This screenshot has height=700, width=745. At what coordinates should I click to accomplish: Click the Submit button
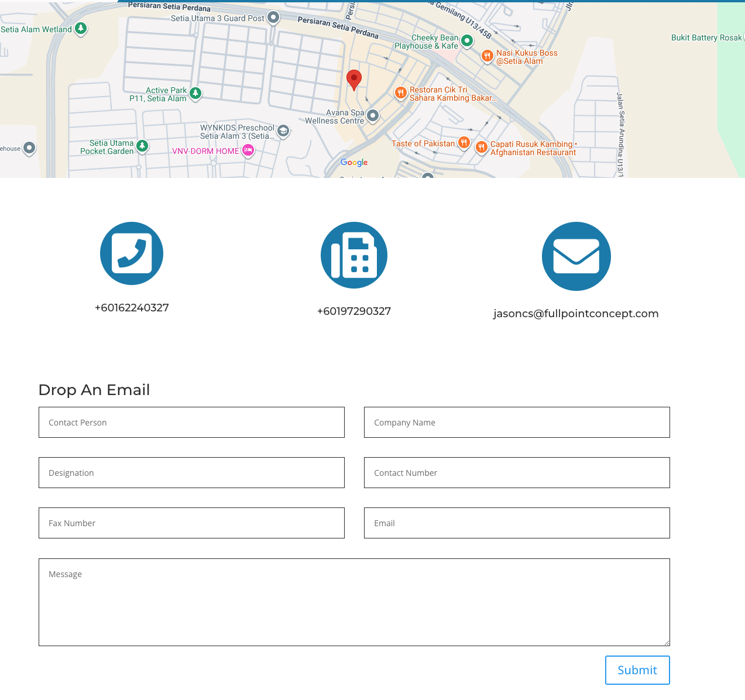(637, 670)
